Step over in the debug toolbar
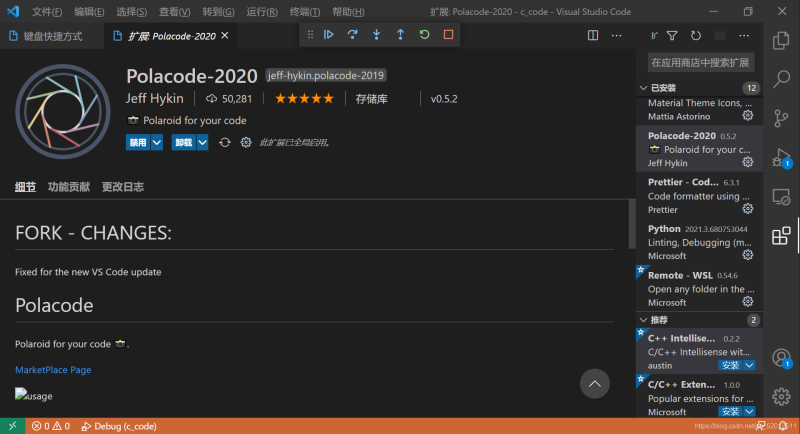800x434 pixels. 352,35
